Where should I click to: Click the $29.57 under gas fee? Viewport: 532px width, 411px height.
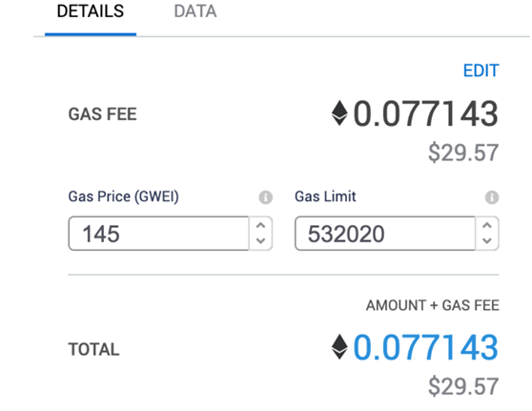[x=463, y=153]
